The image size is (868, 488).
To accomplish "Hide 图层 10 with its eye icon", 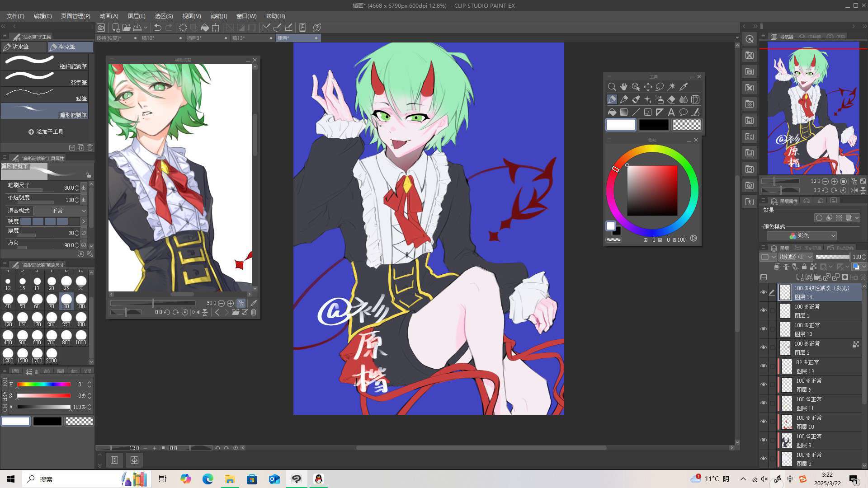I will tap(764, 422).
